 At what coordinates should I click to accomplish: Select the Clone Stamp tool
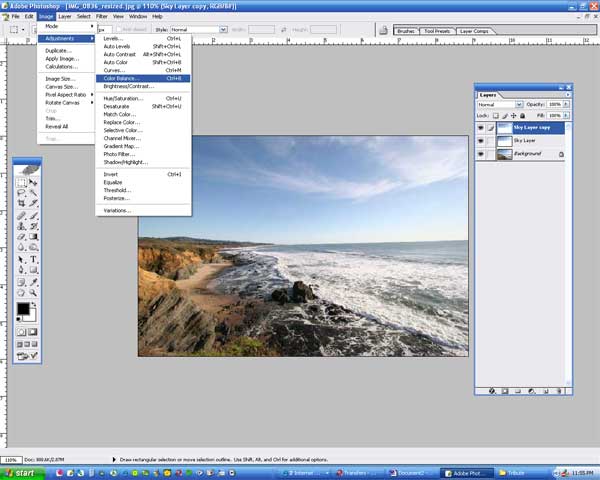click(21, 226)
